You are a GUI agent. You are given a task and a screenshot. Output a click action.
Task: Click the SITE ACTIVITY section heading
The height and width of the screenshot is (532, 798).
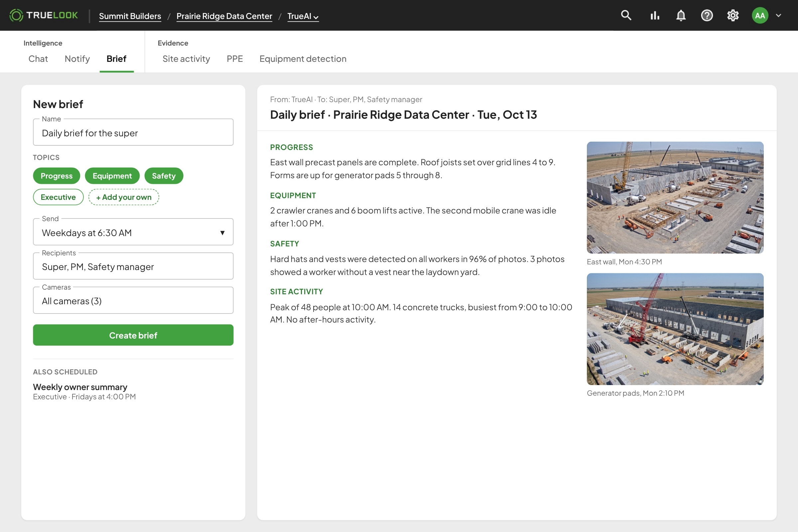[x=297, y=292]
